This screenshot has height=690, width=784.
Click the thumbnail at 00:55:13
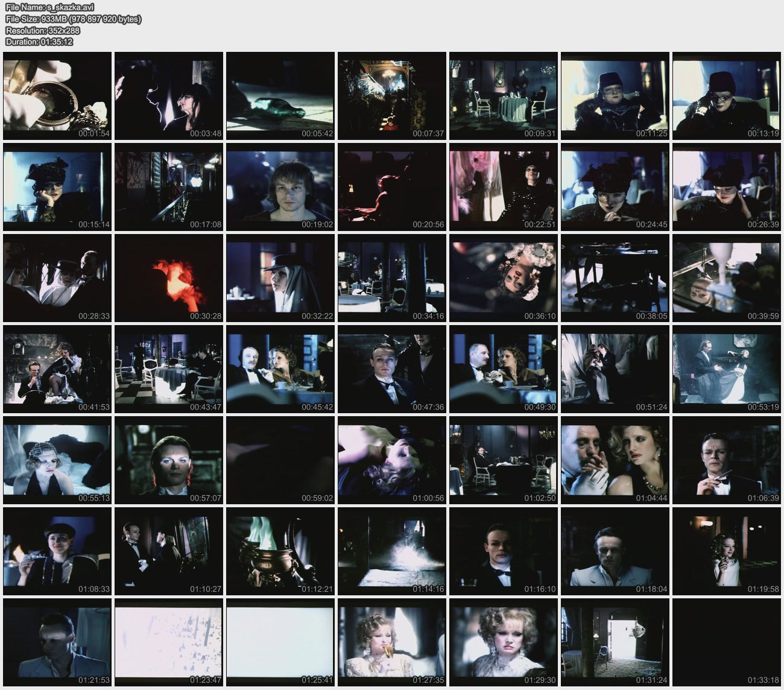pos(57,460)
